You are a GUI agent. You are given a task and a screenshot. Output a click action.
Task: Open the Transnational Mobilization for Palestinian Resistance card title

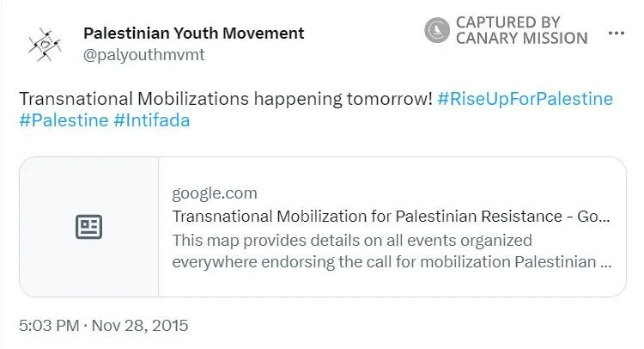[x=392, y=216]
